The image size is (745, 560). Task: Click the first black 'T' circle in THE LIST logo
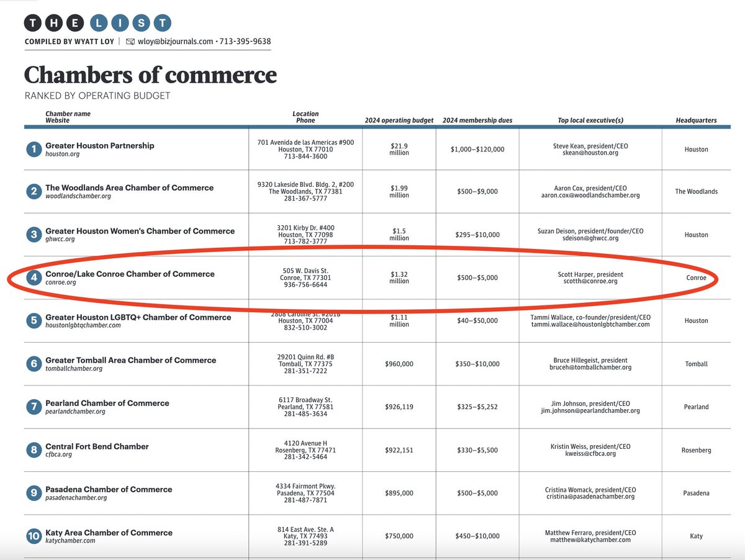pyautogui.click(x=33, y=23)
